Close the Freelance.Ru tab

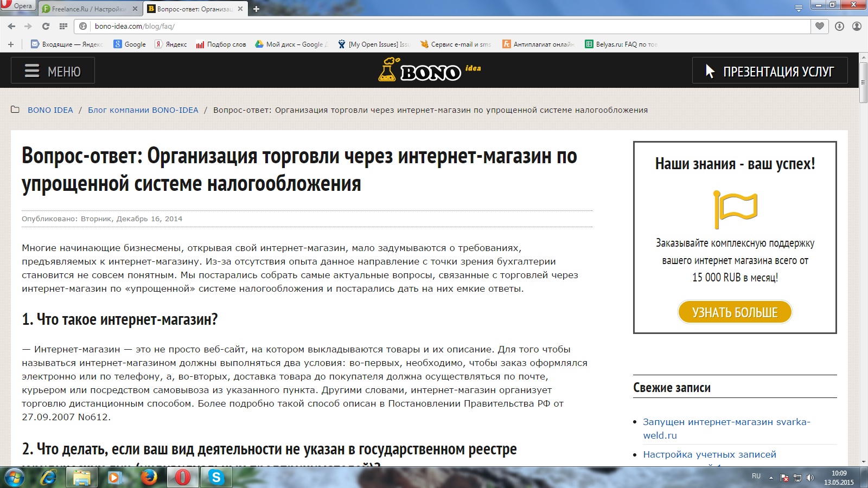pyautogui.click(x=135, y=9)
